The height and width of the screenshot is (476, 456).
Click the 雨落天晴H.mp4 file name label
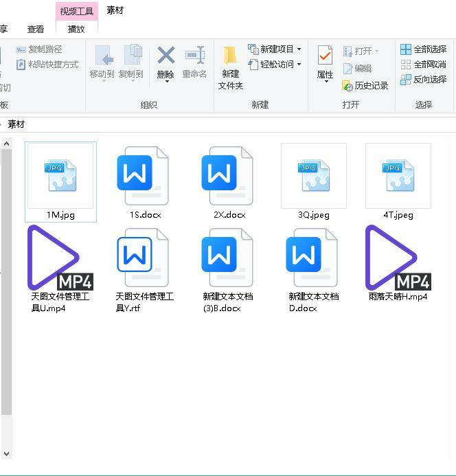(398, 297)
